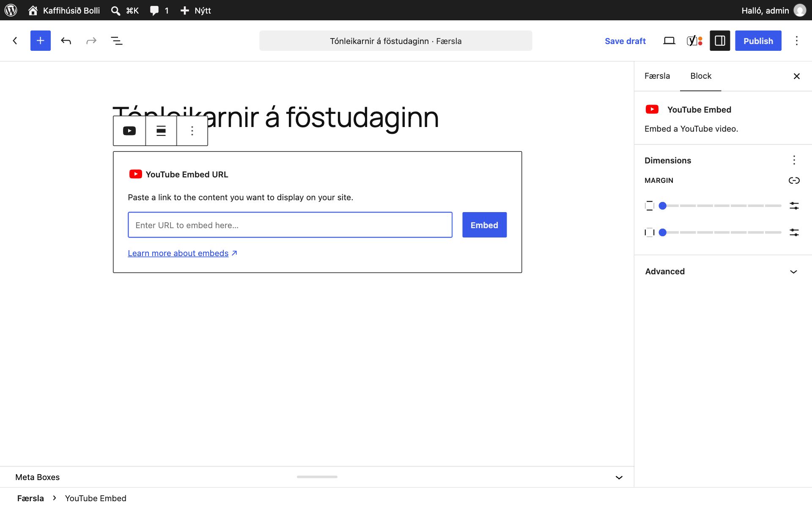Open the block alignment options

[161, 131]
